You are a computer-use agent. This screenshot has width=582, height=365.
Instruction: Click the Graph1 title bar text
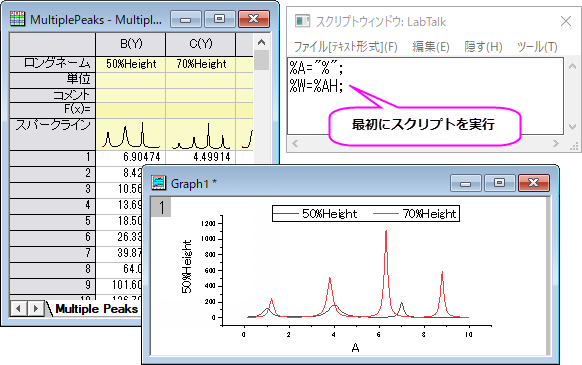194,183
